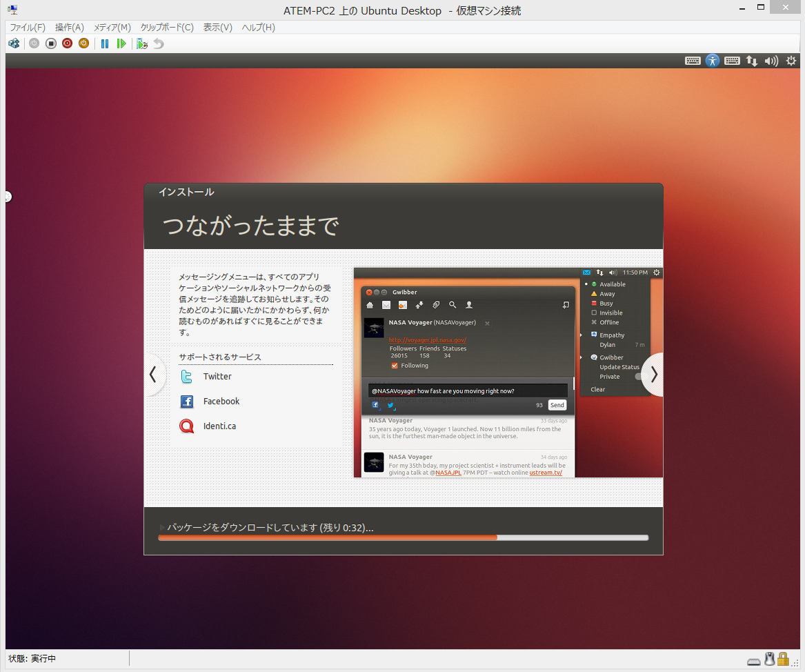The width and height of the screenshot is (805, 672).
Task: Open the second keyboard icon next to network
Action: pos(732,61)
